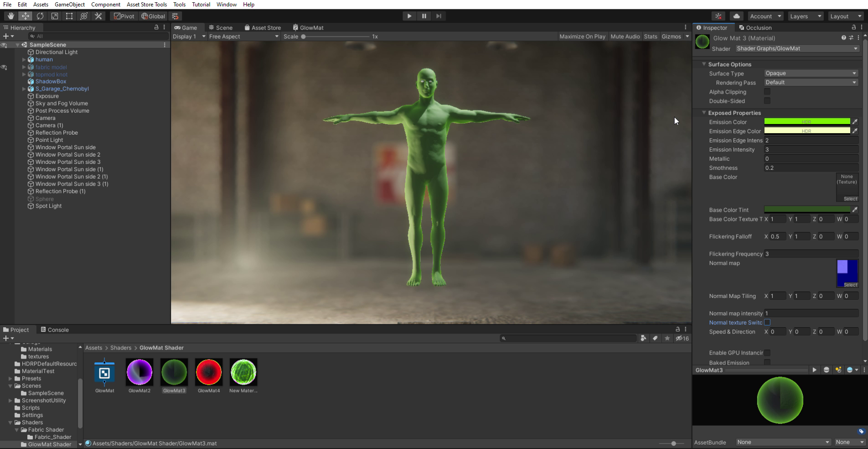Open Asset Store Tools menu
Viewport: 868px width, 449px height.
pos(147,5)
